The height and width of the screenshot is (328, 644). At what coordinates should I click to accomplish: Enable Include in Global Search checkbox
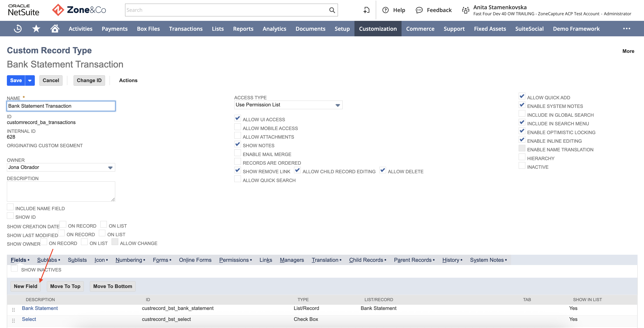522,114
